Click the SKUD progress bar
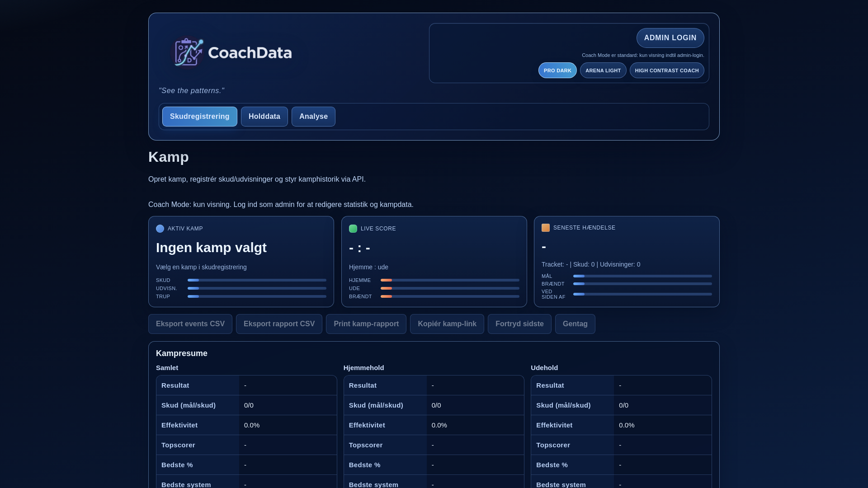The width and height of the screenshot is (868, 488). click(x=257, y=280)
